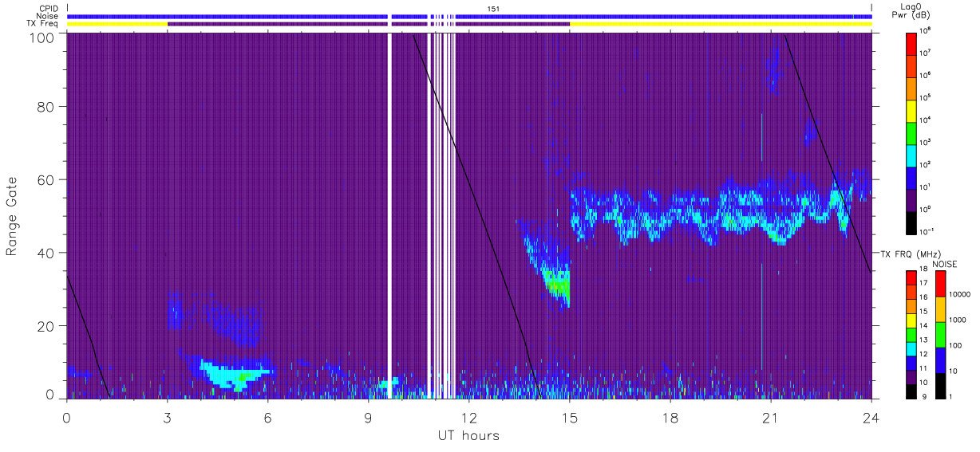
Task: Click the wide white data gap near 9.6 UT
Action: click(389, 215)
